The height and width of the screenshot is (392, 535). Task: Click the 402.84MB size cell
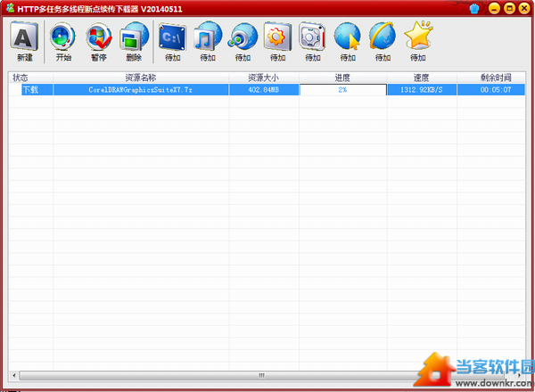tap(264, 90)
